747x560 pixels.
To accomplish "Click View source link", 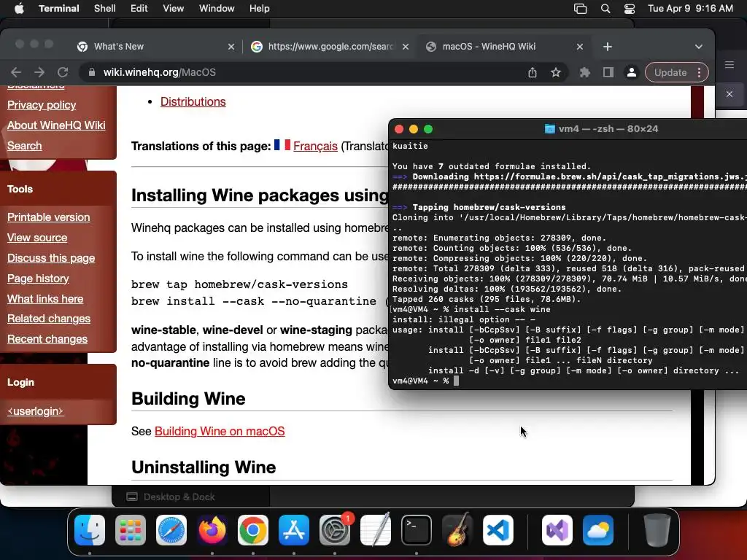I will click(37, 238).
